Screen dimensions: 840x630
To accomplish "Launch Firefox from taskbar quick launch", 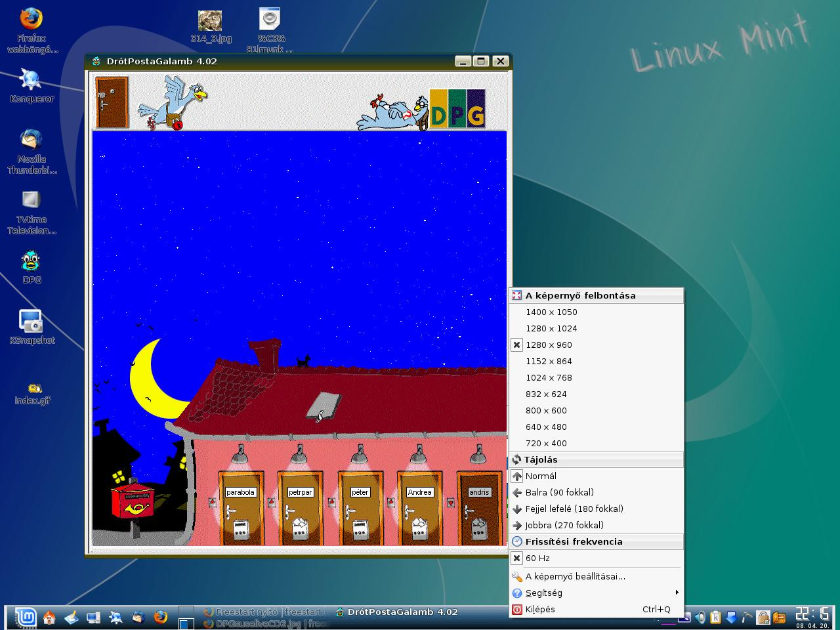I will (161, 618).
